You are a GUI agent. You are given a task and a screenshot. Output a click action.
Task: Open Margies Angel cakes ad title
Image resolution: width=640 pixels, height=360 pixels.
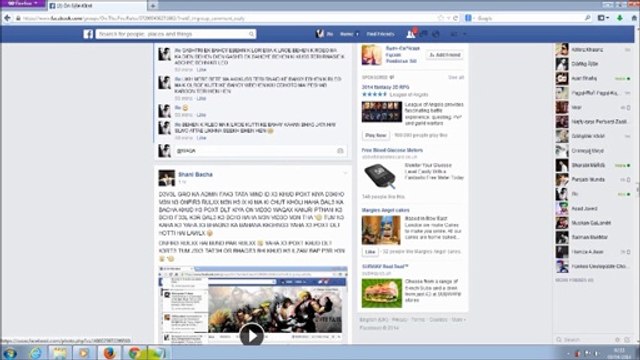[385, 210]
